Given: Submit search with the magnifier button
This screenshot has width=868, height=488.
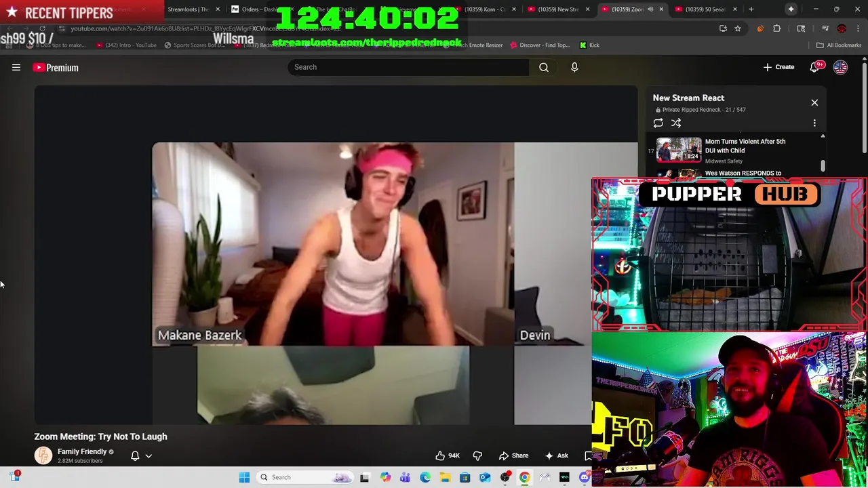Looking at the screenshot, I should click(544, 67).
